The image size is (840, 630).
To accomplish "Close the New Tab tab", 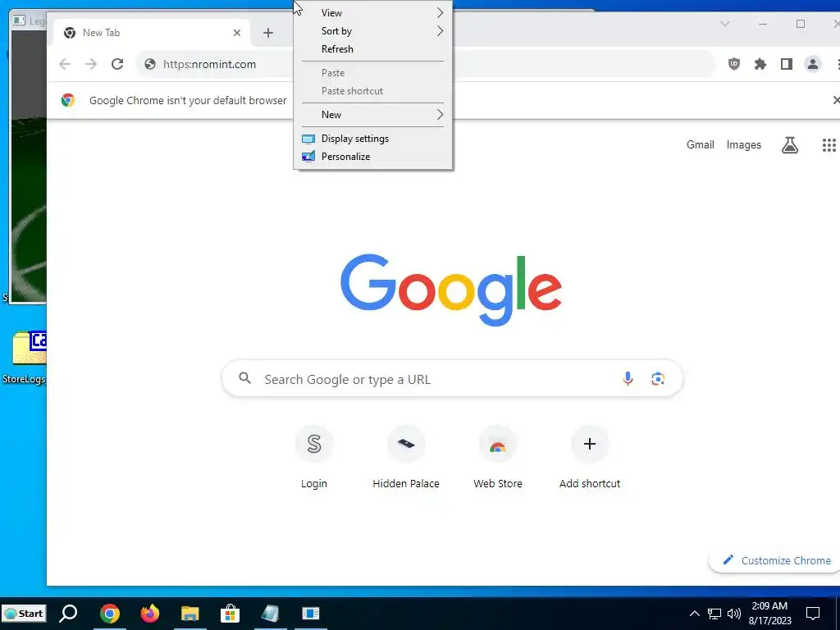I will coord(237,33).
